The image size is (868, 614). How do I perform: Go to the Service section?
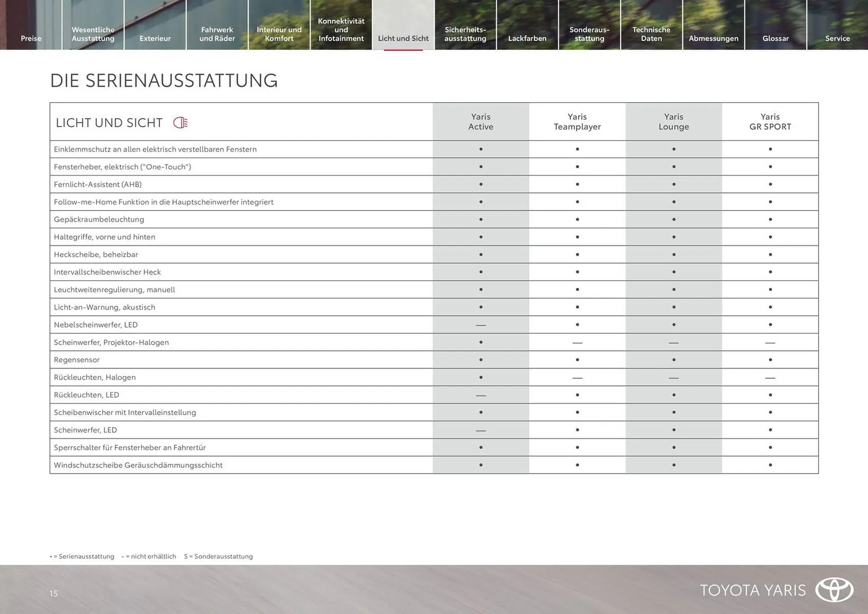[837, 38]
